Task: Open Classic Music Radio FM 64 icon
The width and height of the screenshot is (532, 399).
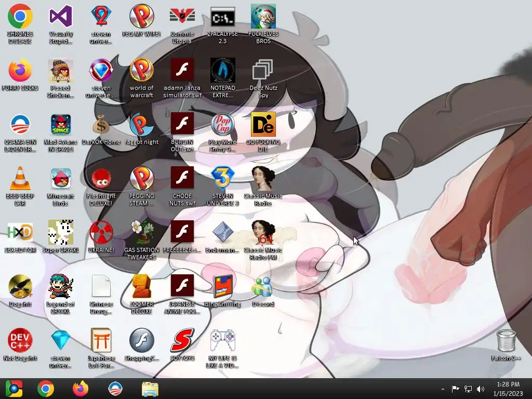Action: point(263,232)
